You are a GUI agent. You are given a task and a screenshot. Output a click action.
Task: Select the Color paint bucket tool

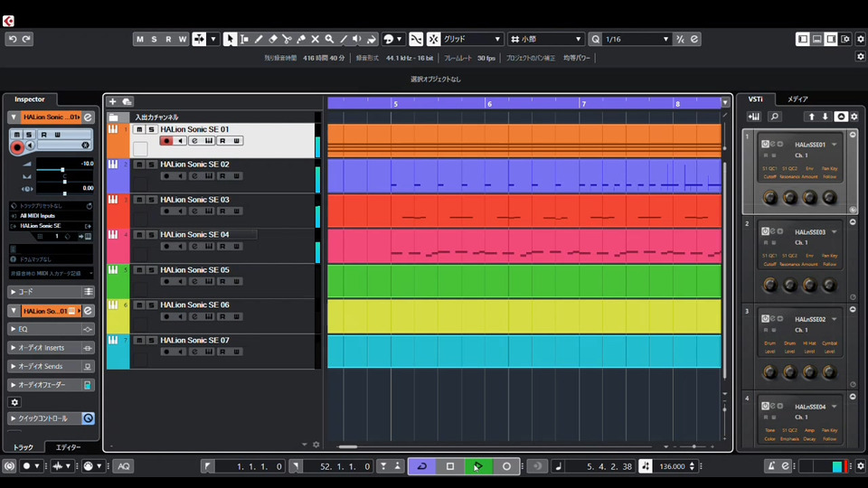coord(372,39)
